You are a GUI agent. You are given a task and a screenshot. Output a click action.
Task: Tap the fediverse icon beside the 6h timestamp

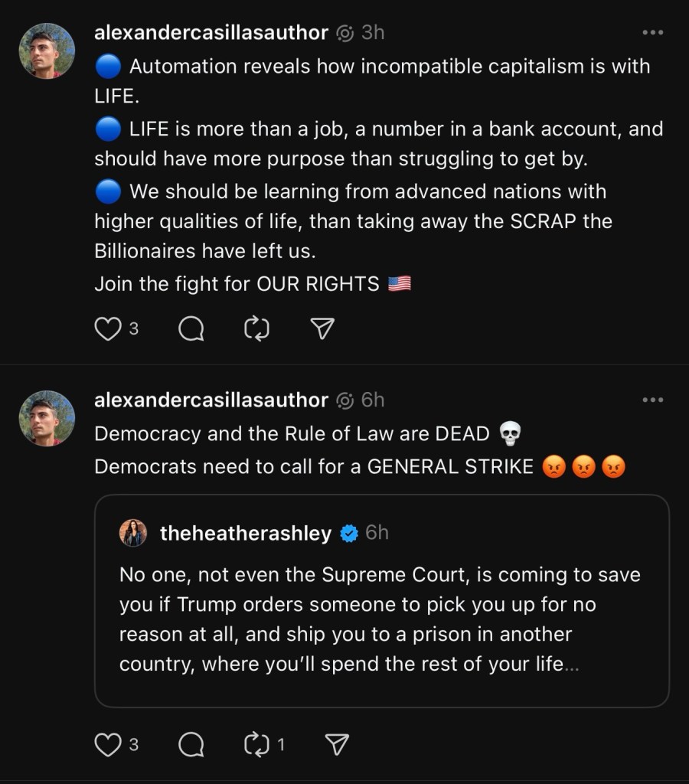(x=345, y=400)
